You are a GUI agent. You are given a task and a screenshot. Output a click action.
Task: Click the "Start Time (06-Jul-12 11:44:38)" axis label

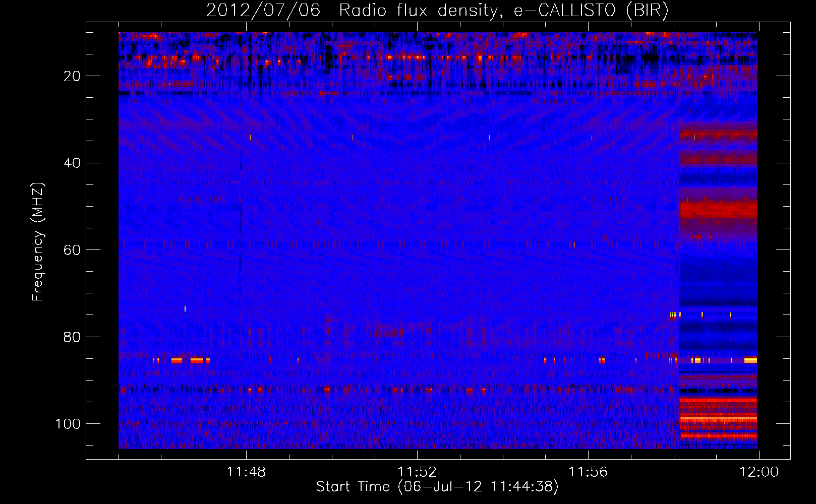pyautogui.click(x=437, y=487)
